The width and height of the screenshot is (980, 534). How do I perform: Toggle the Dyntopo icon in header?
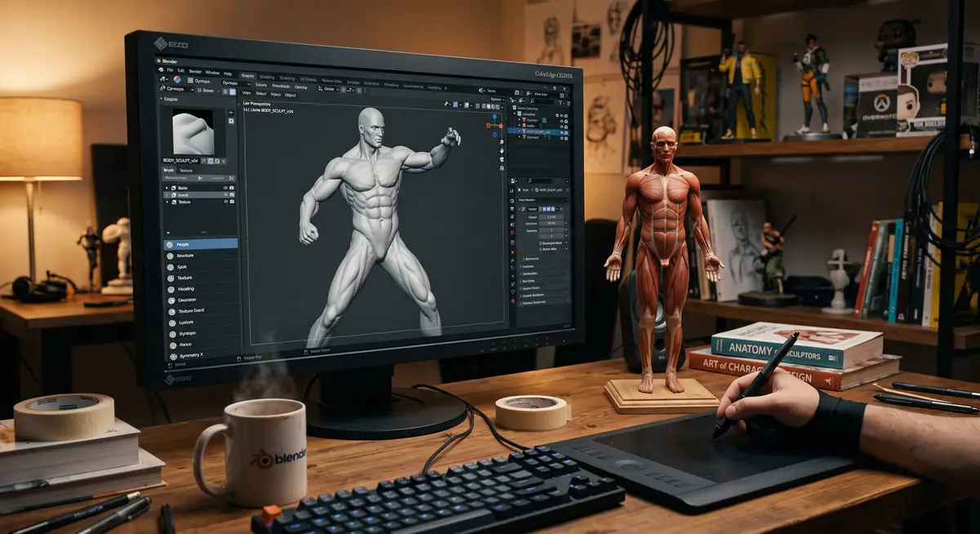[190, 80]
